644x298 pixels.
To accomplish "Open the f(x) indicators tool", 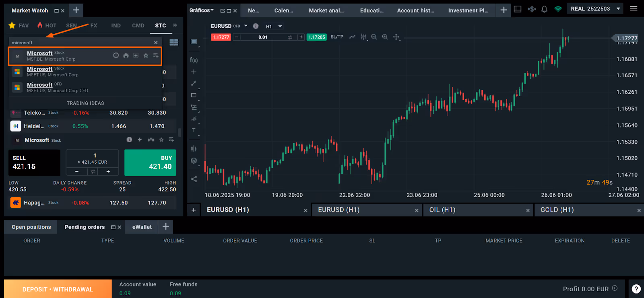I will pyautogui.click(x=194, y=60).
